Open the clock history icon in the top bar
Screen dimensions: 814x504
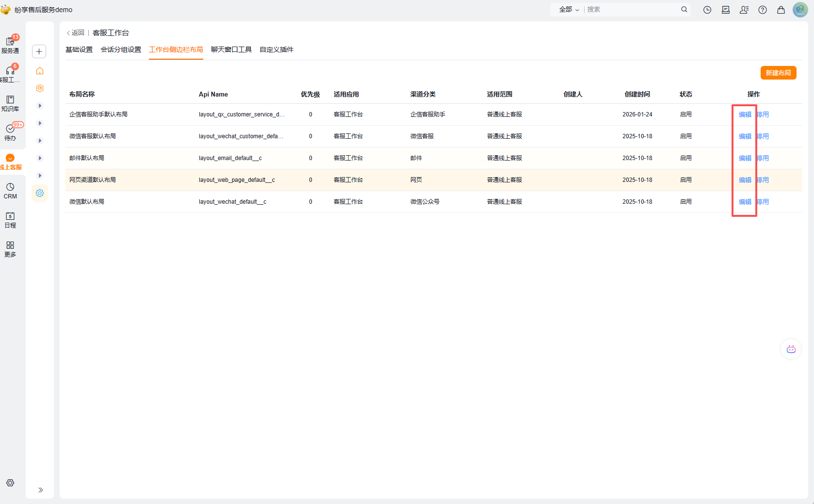[x=707, y=10]
